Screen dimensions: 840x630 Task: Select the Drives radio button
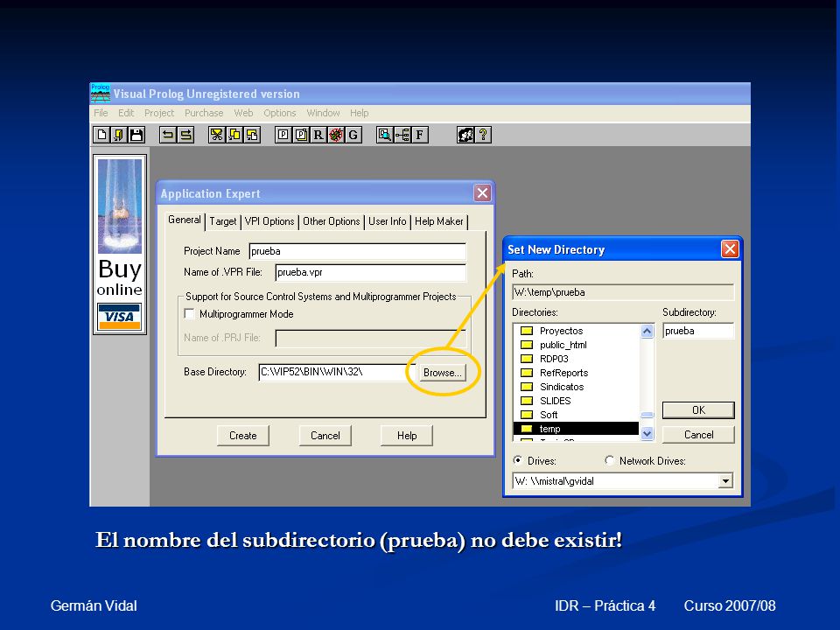(x=517, y=460)
